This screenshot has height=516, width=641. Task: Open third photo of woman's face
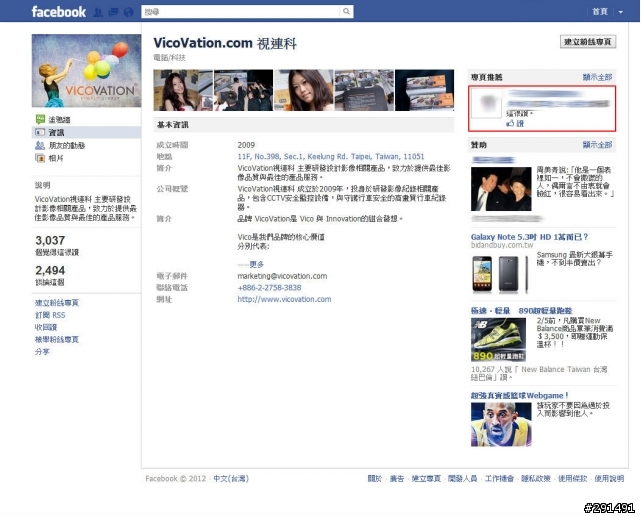[304, 90]
